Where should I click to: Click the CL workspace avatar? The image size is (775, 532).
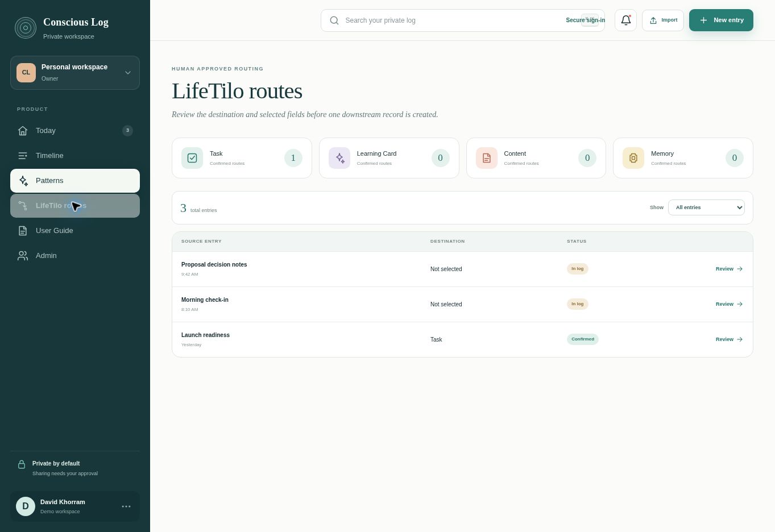pyautogui.click(x=26, y=73)
